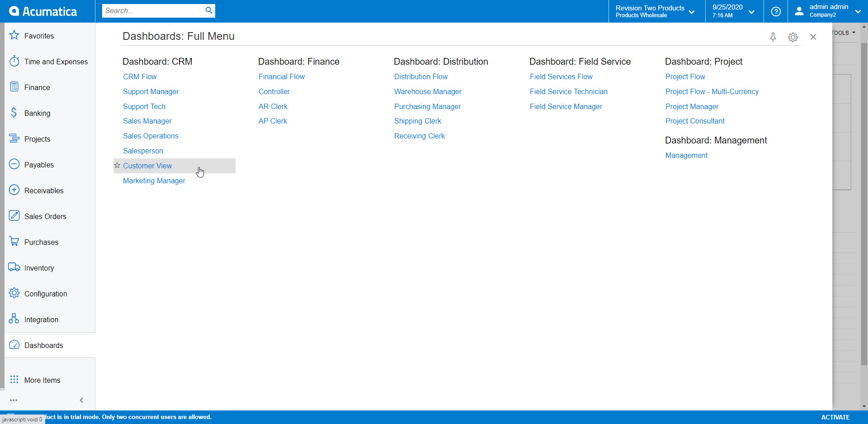Open the Controller dashboard
Screen dimensions: 868x424
pyautogui.click(x=274, y=91)
